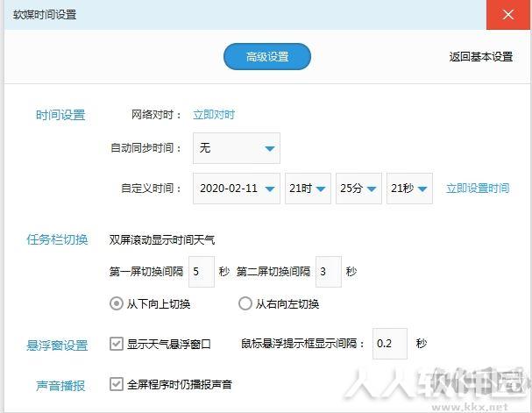
Task: Focus the 第一屏切换间隔 input field
Action: [x=202, y=272]
